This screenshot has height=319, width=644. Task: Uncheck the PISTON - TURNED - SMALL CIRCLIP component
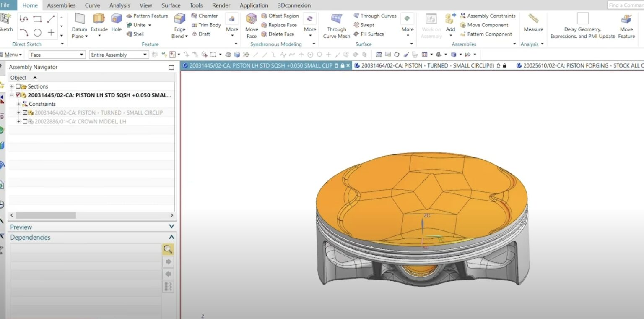click(x=25, y=112)
